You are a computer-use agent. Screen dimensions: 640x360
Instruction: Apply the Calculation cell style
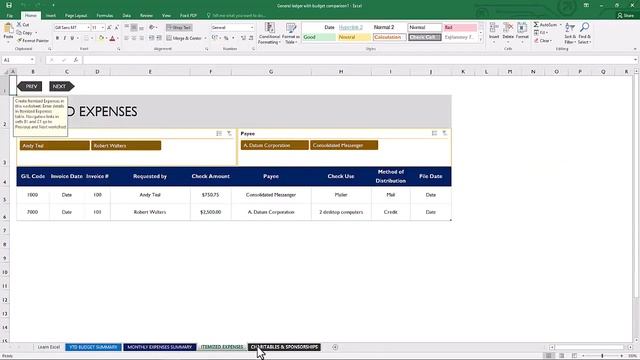pyautogui.click(x=389, y=37)
